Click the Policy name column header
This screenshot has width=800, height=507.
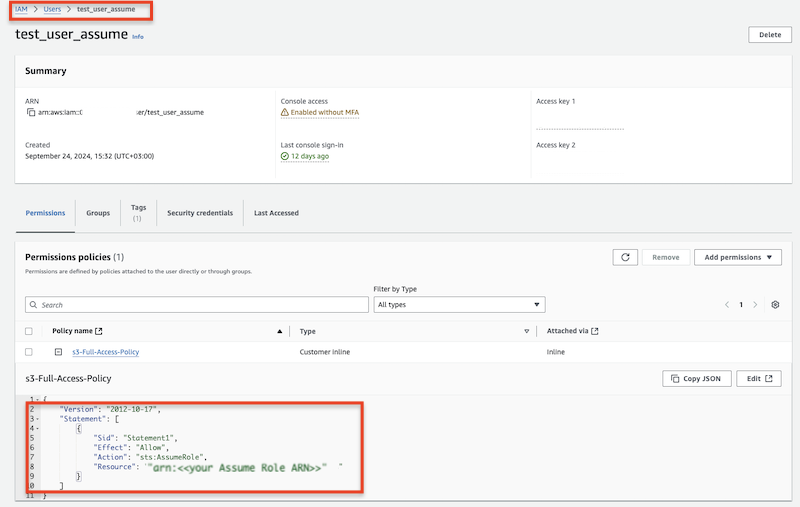(72, 331)
